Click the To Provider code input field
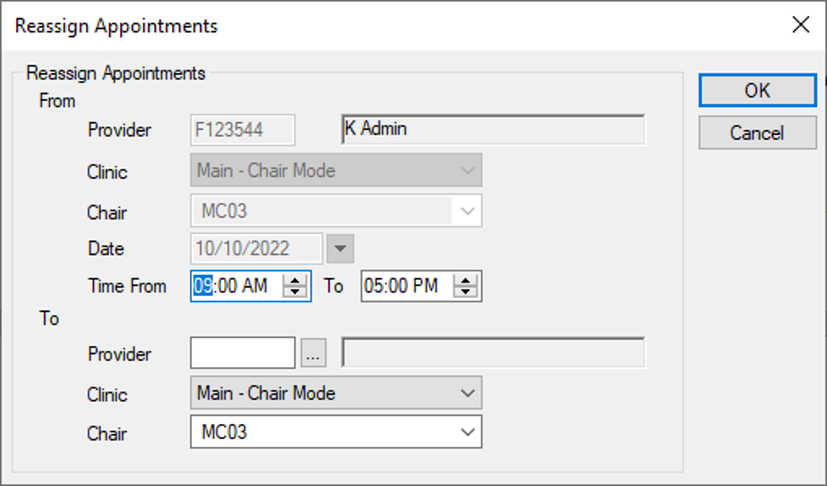Screen dimensions: 827x486 (x=243, y=353)
